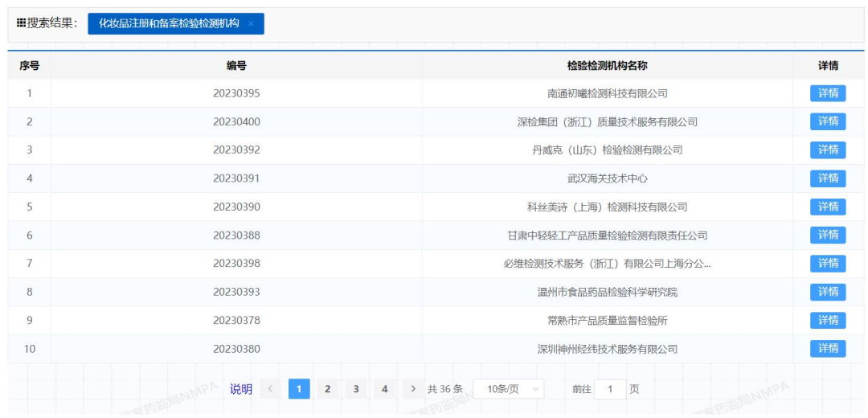The height and width of the screenshot is (418, 868).
Task: Click the grid icon beside 搜索结果
Action: (x=21, y=23)
